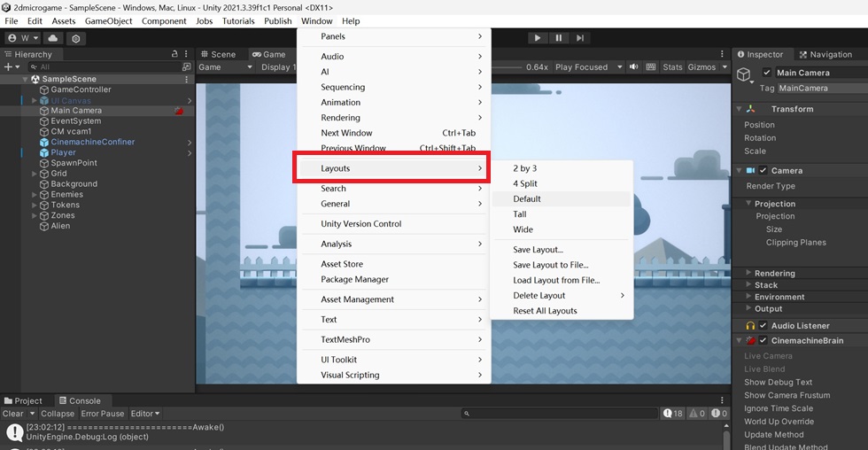Open the Clear options dropdown arrow
868x450 pixels.
[x=32, y=414]
